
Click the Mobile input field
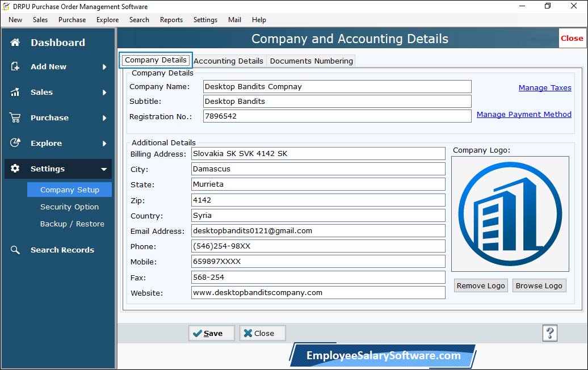tap(318, 261)
